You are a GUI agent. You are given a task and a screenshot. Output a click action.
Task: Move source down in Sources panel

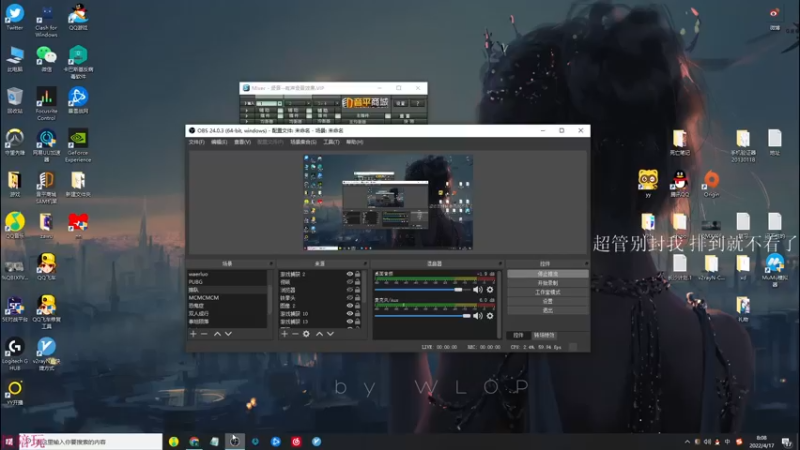pos(330,334)
